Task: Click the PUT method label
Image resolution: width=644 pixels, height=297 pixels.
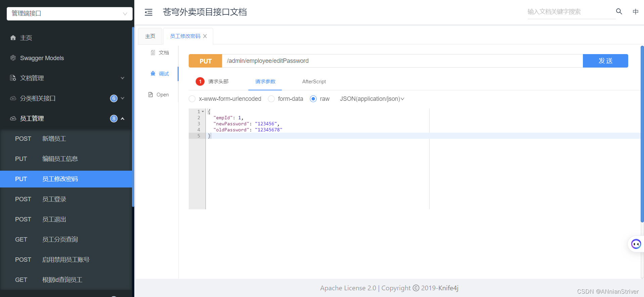Action: (x=205, y=61)
